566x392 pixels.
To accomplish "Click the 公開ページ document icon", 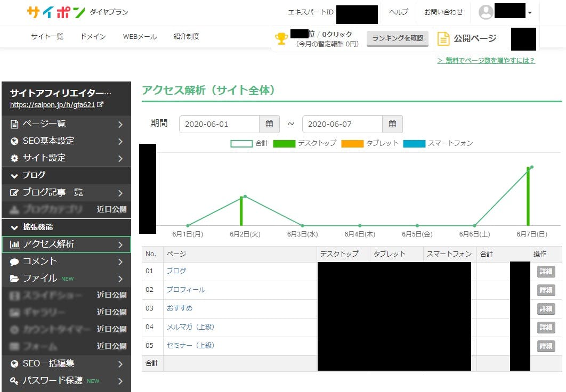I will [443, 38].
